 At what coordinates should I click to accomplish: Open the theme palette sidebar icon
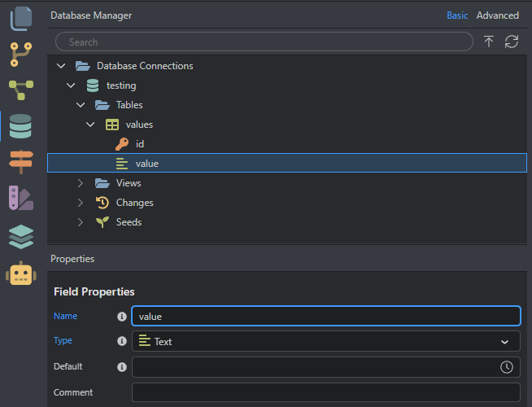[x=20, y=199]
